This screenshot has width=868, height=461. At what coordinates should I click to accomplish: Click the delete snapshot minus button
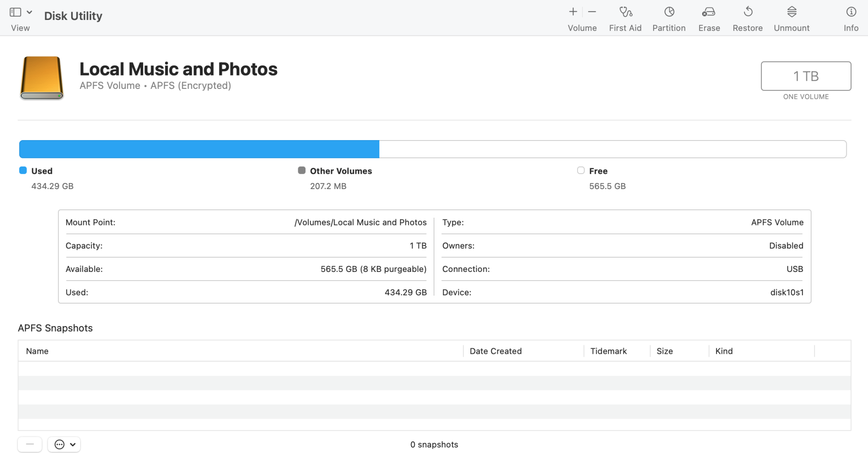(x=30, y=444)
